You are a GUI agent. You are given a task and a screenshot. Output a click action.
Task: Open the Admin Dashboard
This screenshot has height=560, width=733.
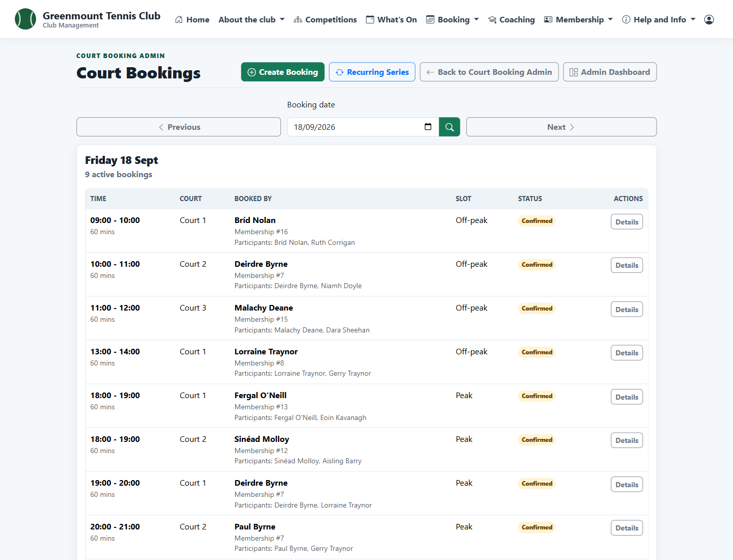(610, 72)
